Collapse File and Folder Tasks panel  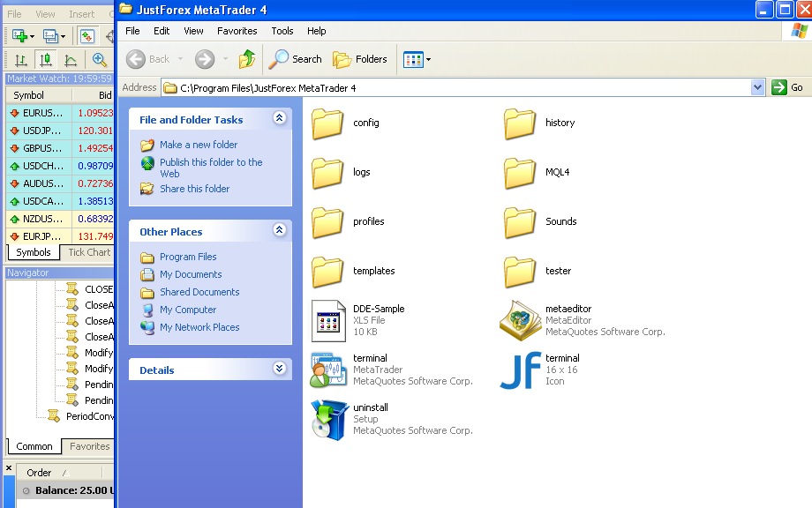point(280,118)
